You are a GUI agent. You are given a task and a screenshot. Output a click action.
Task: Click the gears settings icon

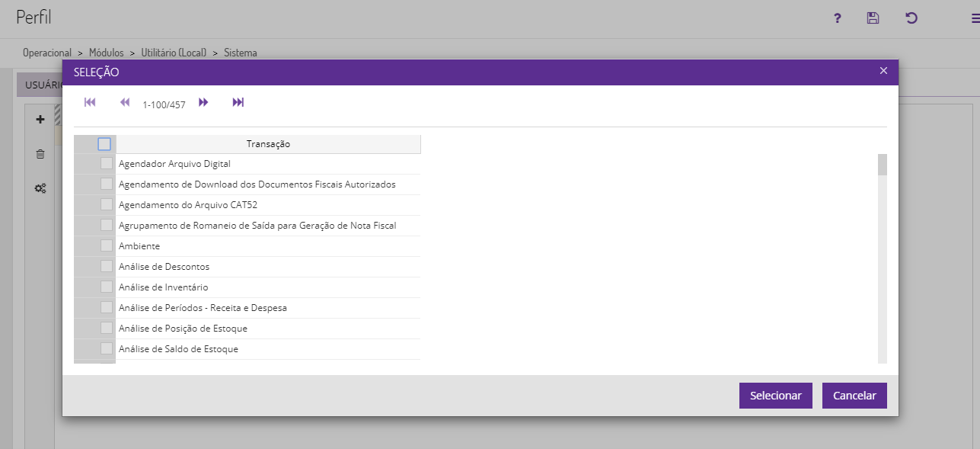click(x=40, y=188)
